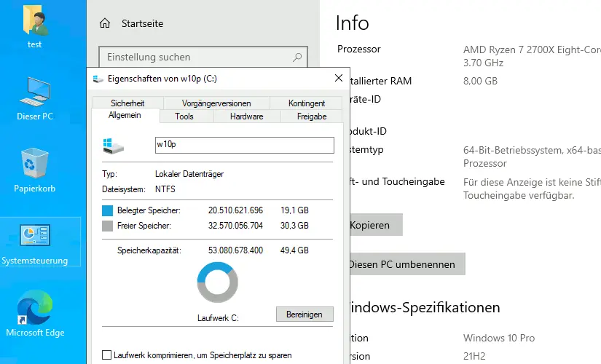Click the magnifier icon in settings search box
Viewport: 601px width, 364px height.
pos(297,58)
